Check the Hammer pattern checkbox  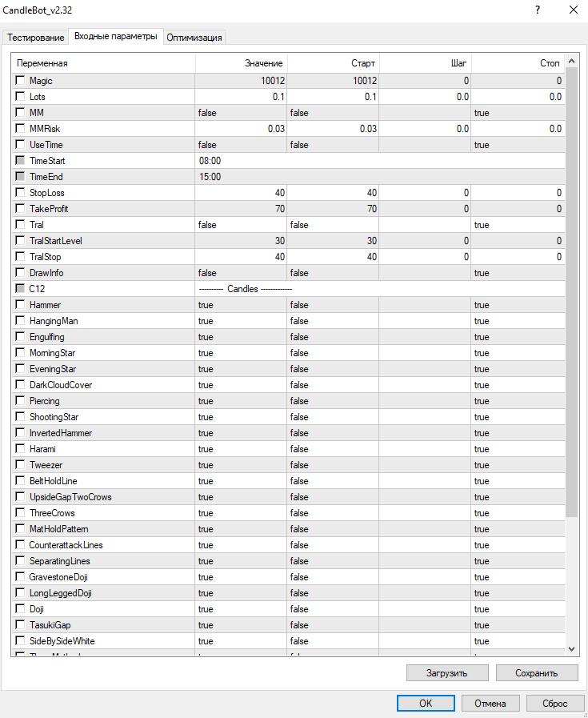coord(20,305)
